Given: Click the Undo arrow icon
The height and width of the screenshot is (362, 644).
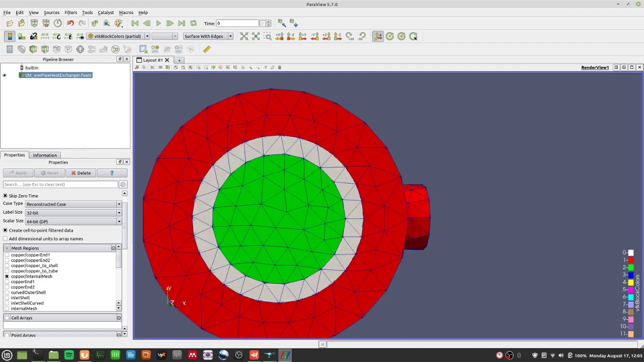Looking at the screenshot, I should 70,23.
